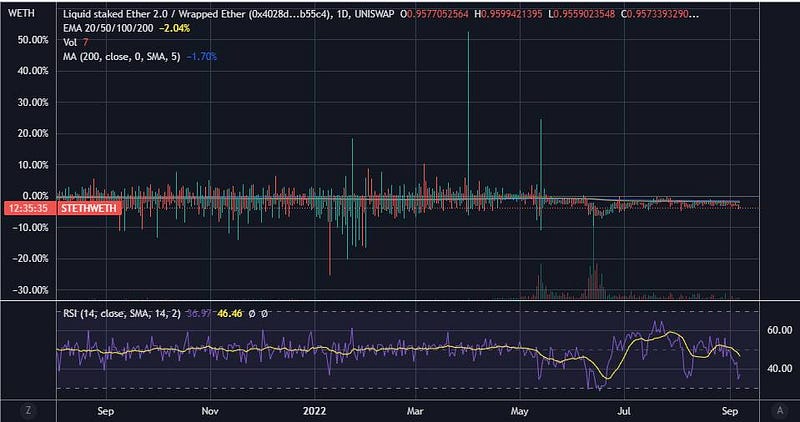The image size is (800, 422).
Task: Click the -10.00% price axis label
Action: (31, 228)
